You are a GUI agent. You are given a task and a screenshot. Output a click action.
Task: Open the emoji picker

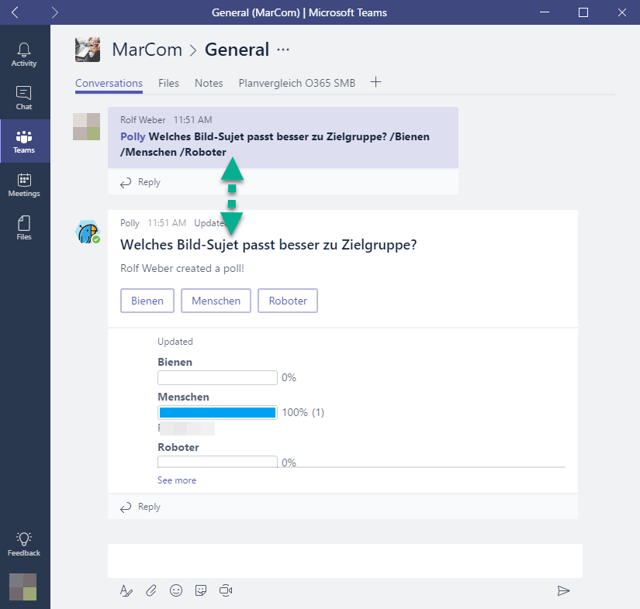[x=176, y=591]
